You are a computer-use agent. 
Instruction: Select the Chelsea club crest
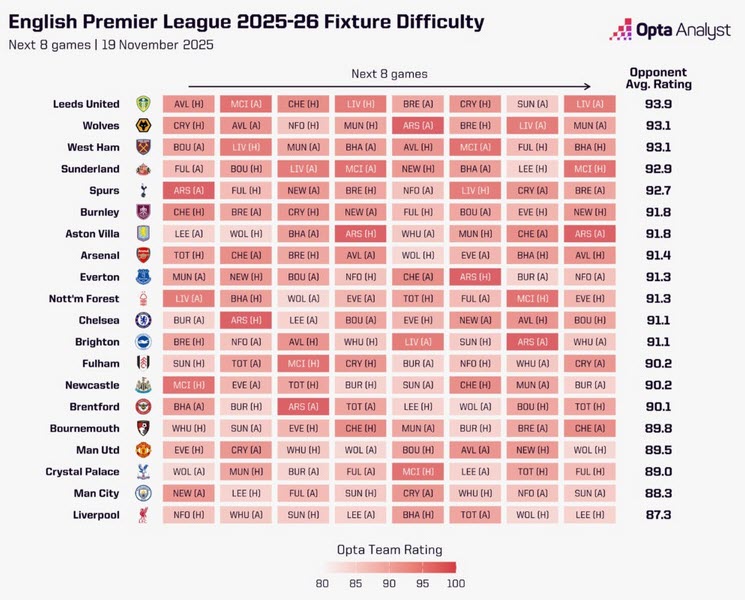[x=141, y=320]
